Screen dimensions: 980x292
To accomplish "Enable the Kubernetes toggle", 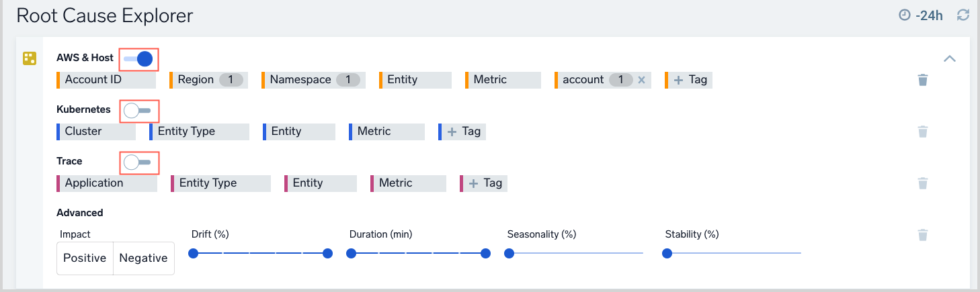I will click(x=139, y=110).
